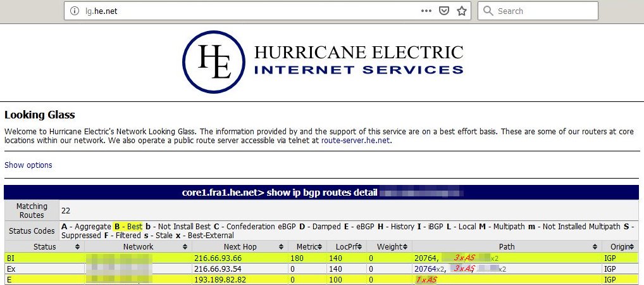Image resolution: width=644 pixels, height=285 pixels.
Task: Sort table by Status column arrows
Action: click(77, 247)
